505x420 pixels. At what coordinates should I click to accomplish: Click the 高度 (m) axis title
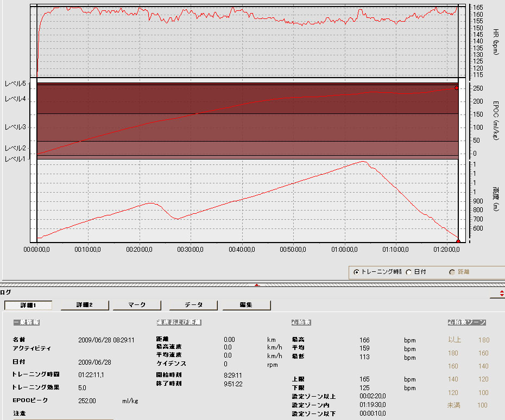point(496,199)
